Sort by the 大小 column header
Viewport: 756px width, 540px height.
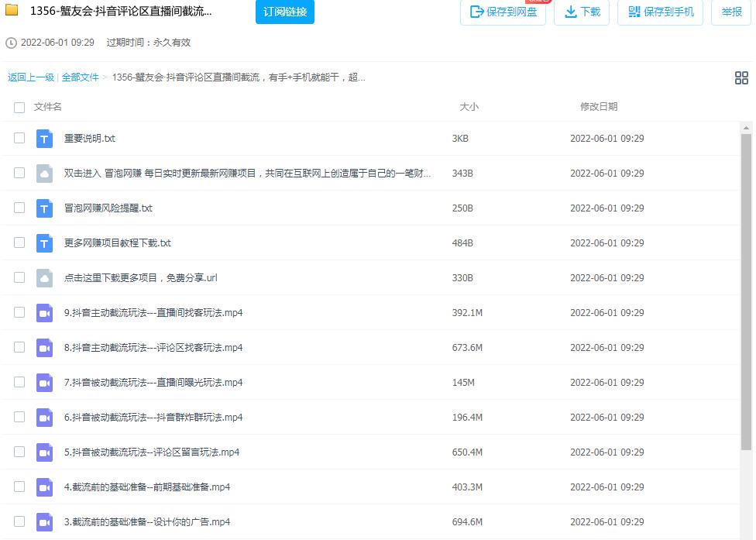(x=469, y=107)
